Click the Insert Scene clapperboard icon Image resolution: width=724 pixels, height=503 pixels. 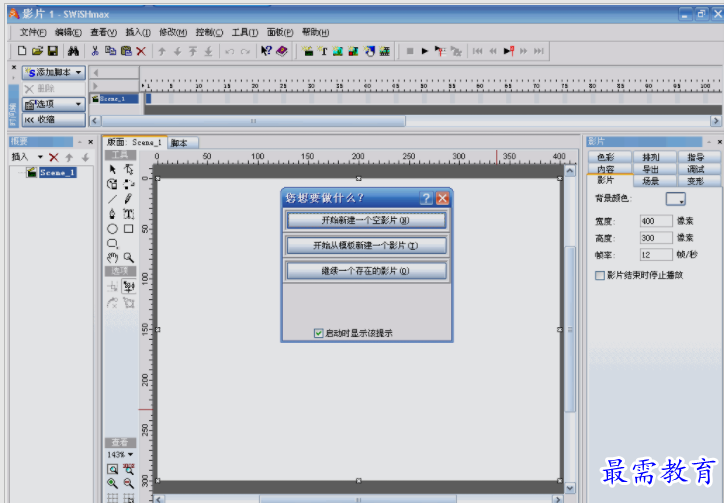307,51
